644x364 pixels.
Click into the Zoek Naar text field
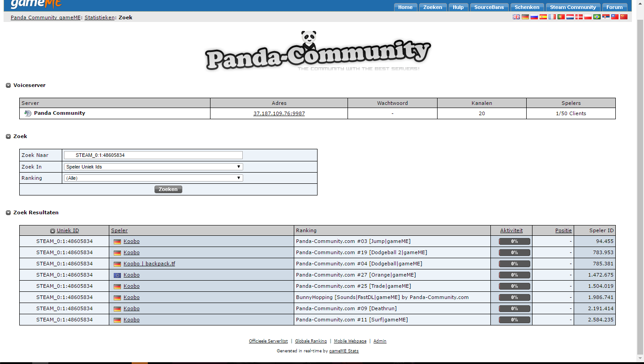pyautogui.click(x=153, y=155)
